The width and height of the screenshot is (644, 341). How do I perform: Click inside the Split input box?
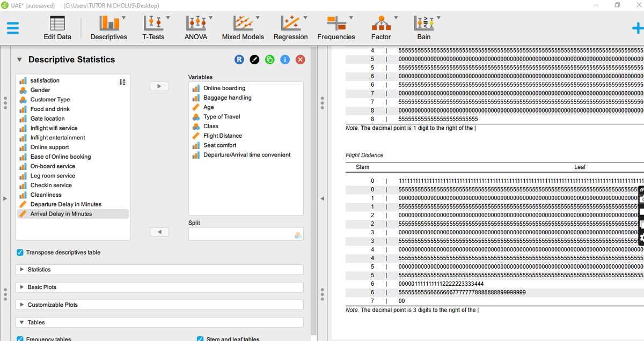(246, 234)
